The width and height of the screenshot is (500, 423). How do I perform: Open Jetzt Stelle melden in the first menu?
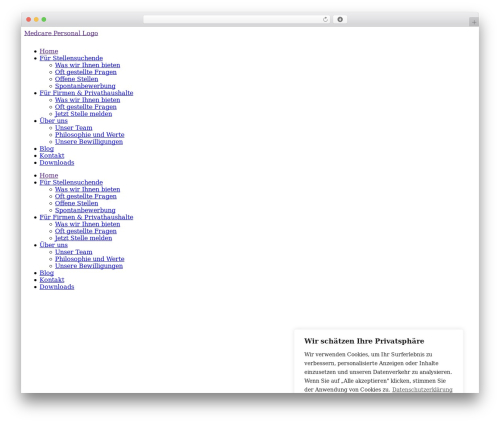point(83,114)
